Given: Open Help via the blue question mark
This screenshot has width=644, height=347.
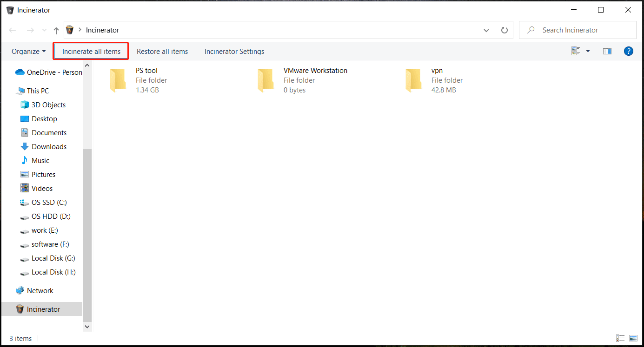Looking at the screenshot, I should pyautogui.click(x=629, y=52).
